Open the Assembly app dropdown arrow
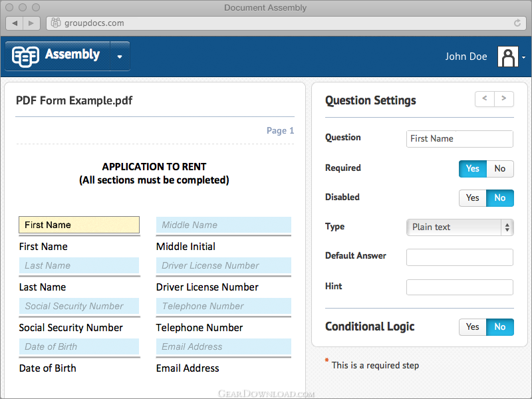Image resolution: width=532 pixels, height=399 pixels. (x=120, y=57)
